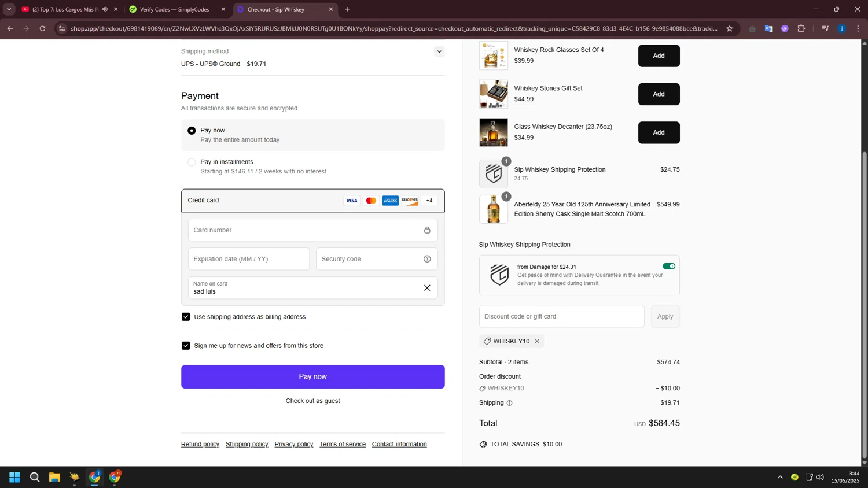Bookmark this page with star icon
Image resolution: width=868 pixels, height=488 pixels.
(x=730, y=28)
